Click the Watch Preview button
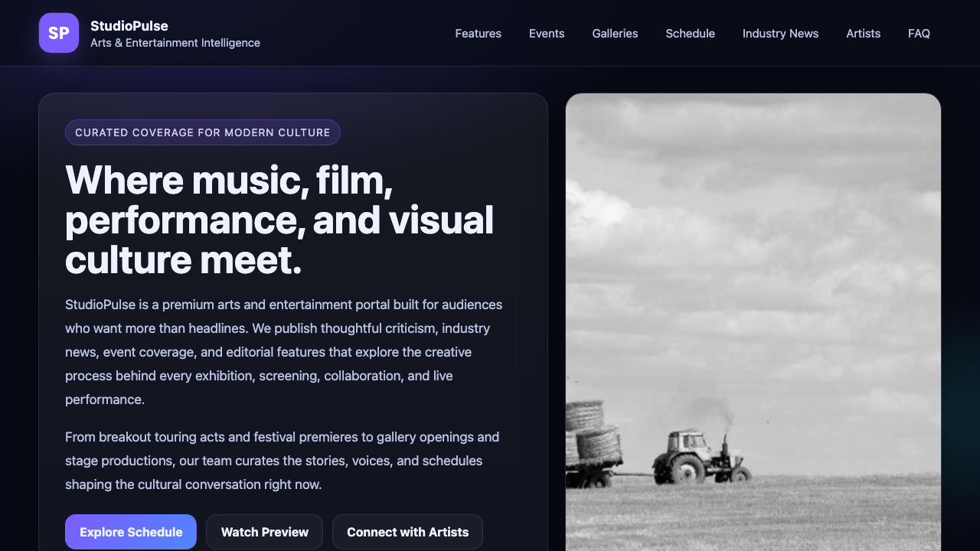Viewport: 980px width, 551px height. (264, 532)
